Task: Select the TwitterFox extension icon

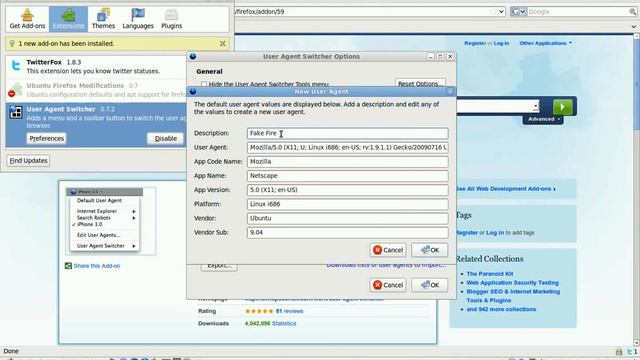Action: [16, 65]
